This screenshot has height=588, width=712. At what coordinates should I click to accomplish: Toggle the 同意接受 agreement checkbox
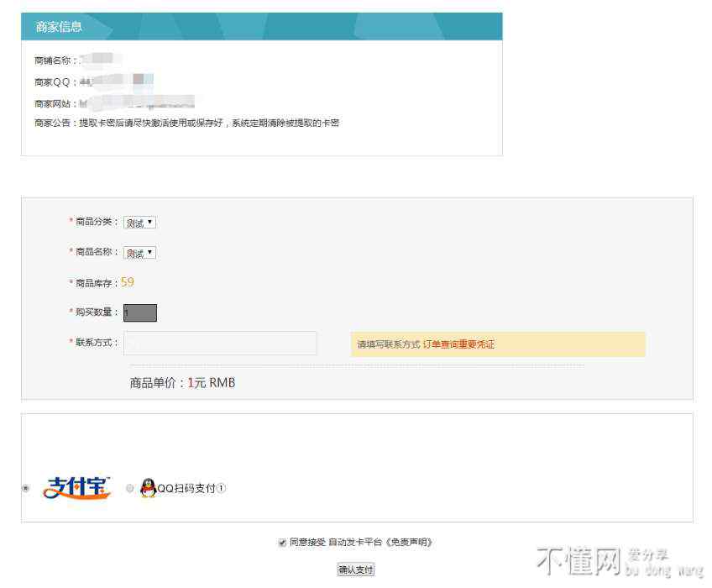click(282, 542)
